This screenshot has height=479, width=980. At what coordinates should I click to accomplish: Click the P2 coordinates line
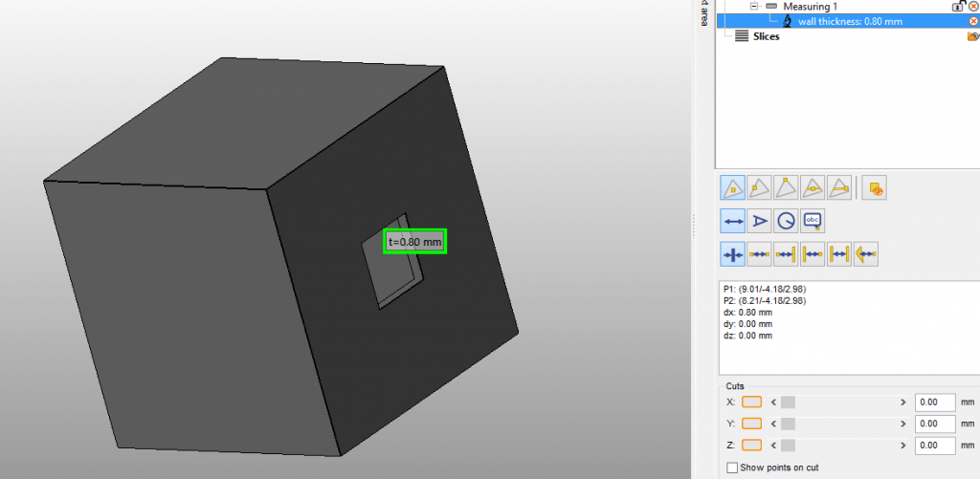765,300
